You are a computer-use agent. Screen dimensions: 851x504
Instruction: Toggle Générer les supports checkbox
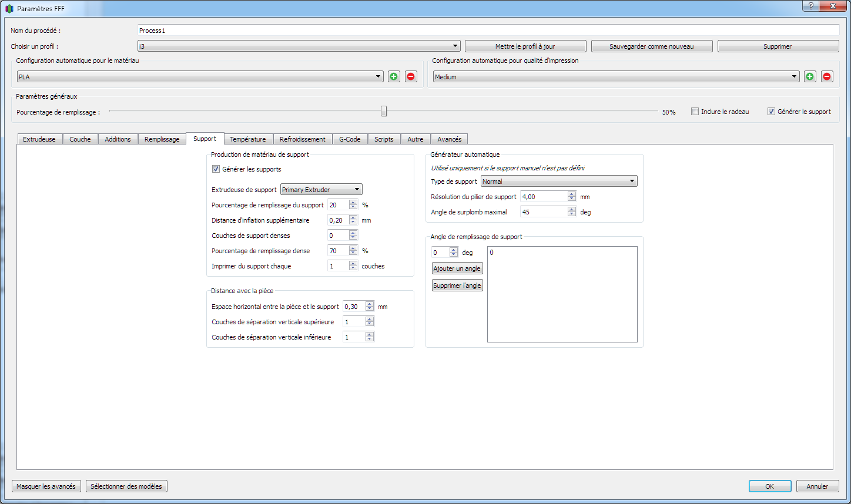point(216,169)
